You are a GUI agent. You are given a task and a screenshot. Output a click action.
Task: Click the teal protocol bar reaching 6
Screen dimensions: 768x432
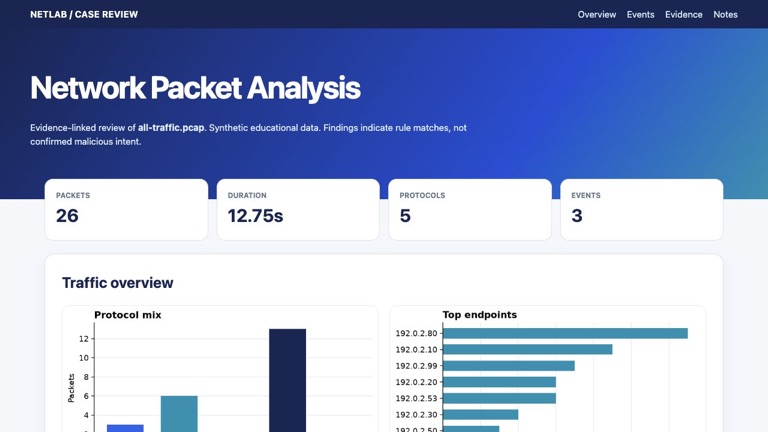click(x=179, y=413)
